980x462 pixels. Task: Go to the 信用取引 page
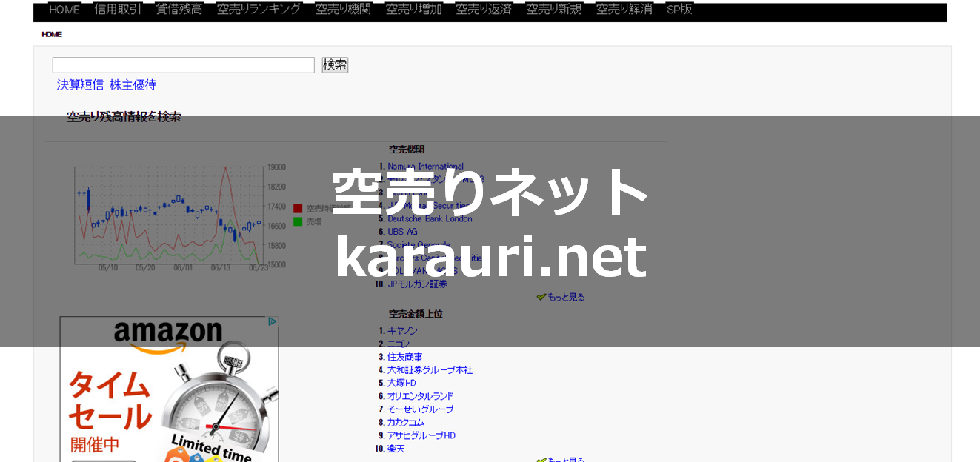tap(118, 10)
